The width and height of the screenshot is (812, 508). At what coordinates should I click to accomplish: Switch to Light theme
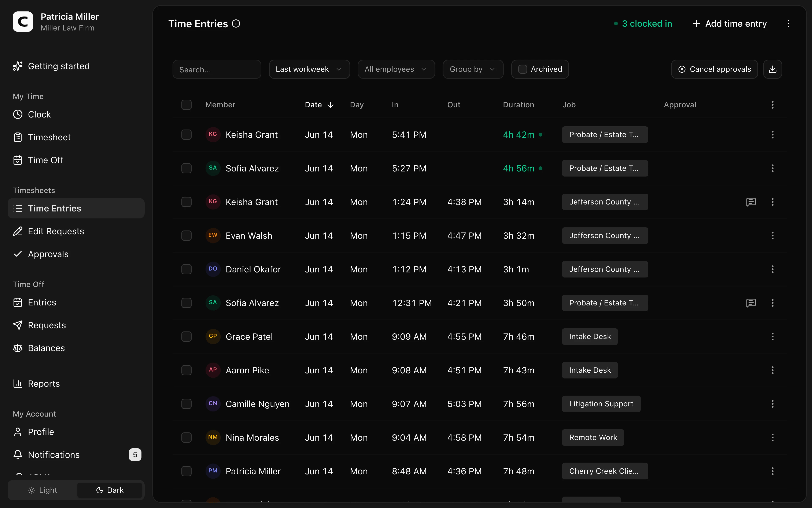[43, 490]
